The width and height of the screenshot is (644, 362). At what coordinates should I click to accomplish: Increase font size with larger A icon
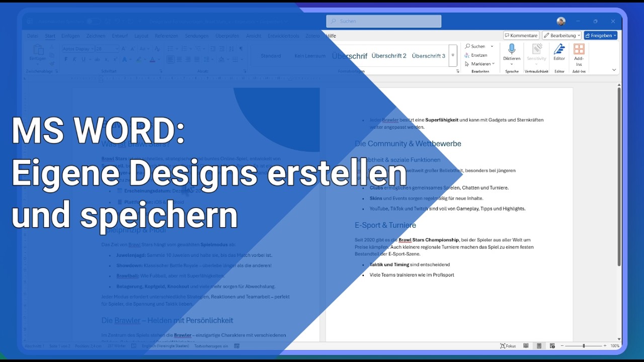tap(125, 49)
